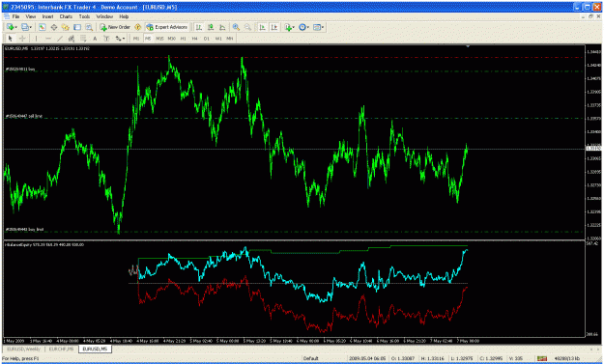
Task: Select the W1 timeframe button
Action: [x=218, y=39]
